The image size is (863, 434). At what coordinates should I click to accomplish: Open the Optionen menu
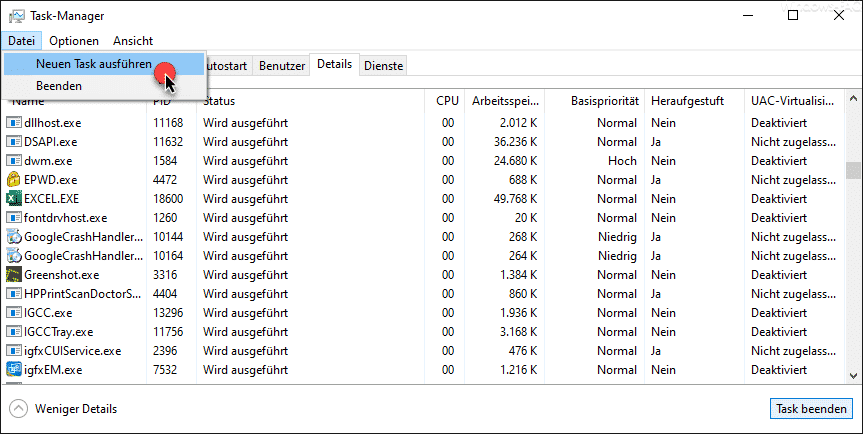[74, 41]
